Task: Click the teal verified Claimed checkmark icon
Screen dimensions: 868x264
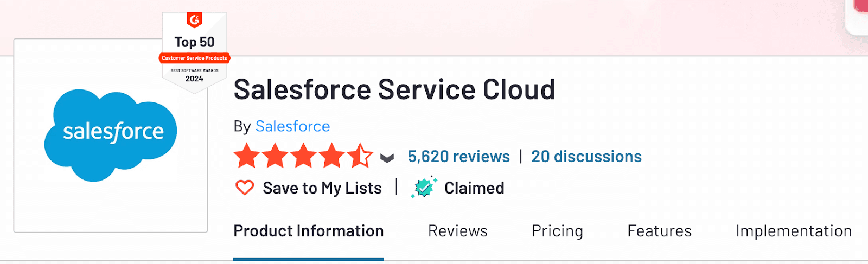Action: [424, 188]
